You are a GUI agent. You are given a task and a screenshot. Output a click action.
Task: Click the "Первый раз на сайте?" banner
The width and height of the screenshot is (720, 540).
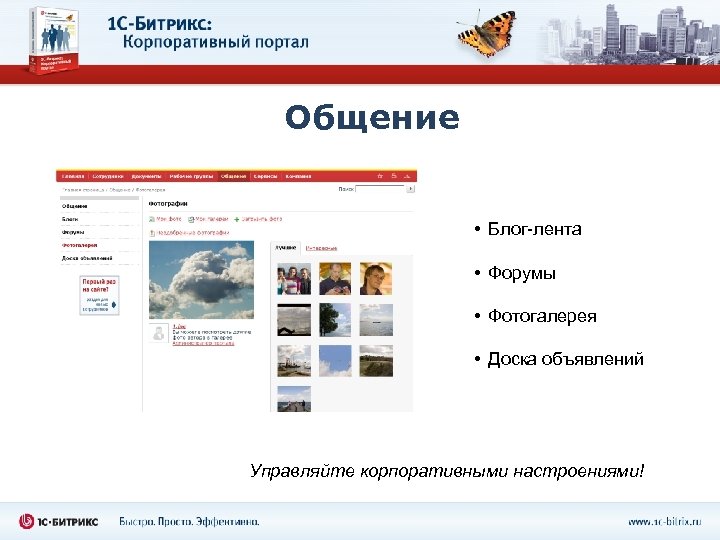click(99, 295)
